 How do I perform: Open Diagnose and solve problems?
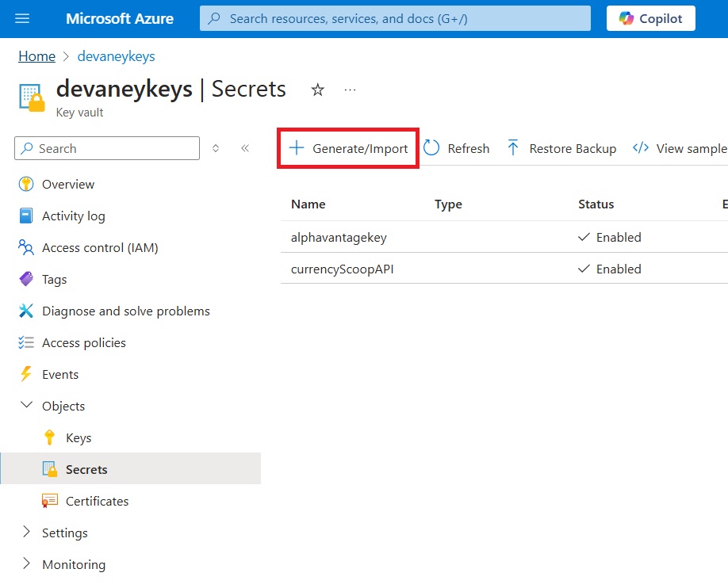click(x=126, y=311)
